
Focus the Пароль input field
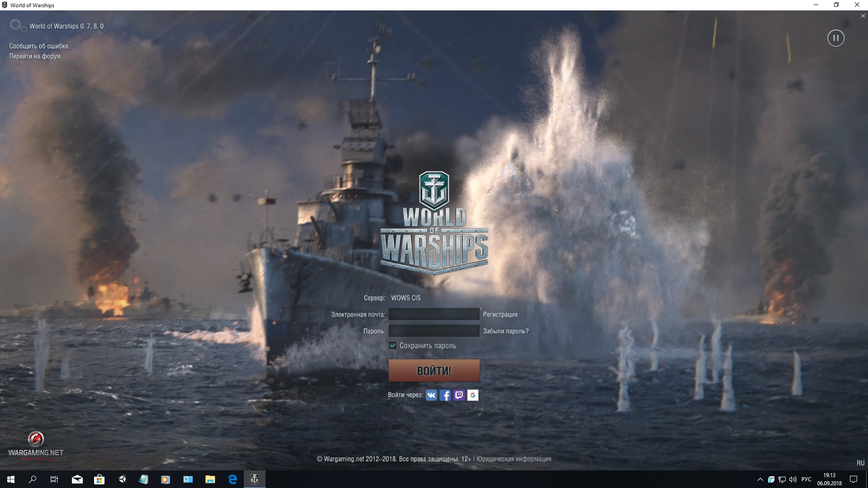click(x=434, y=331)
